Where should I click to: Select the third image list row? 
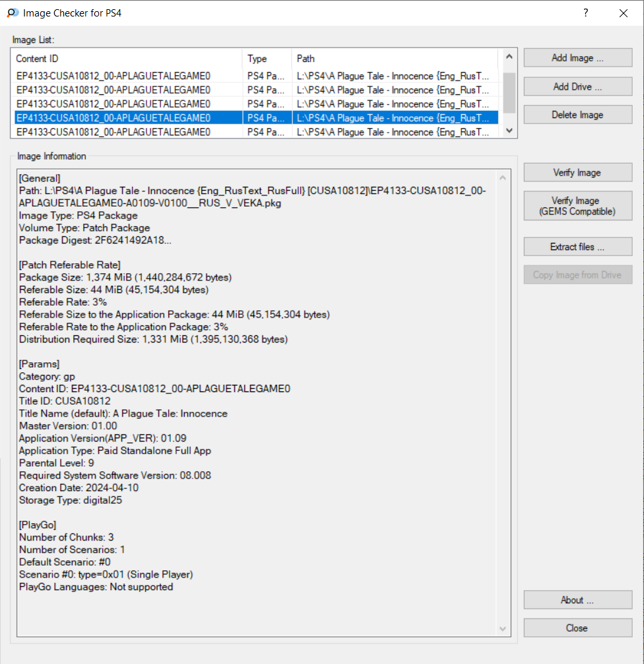[256, 104]
